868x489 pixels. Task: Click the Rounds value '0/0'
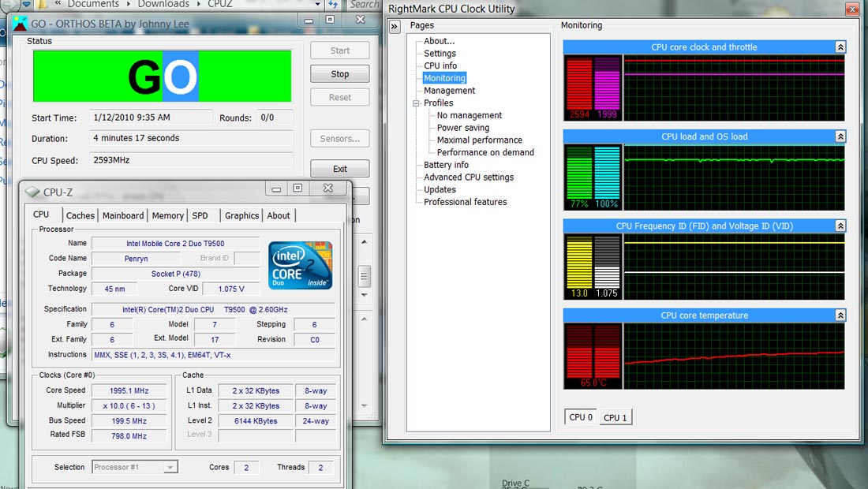[275, 118]
